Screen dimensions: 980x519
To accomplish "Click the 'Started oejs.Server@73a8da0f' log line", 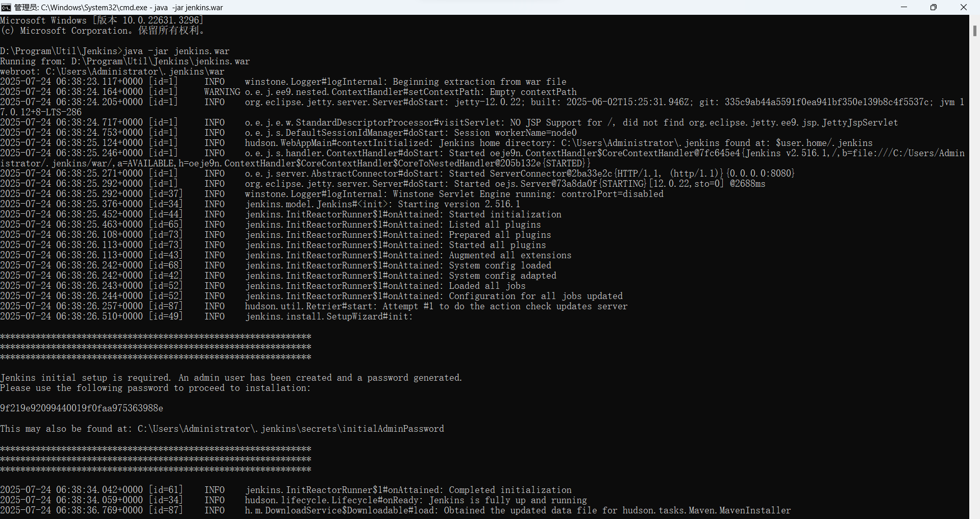I will point(383,184).
